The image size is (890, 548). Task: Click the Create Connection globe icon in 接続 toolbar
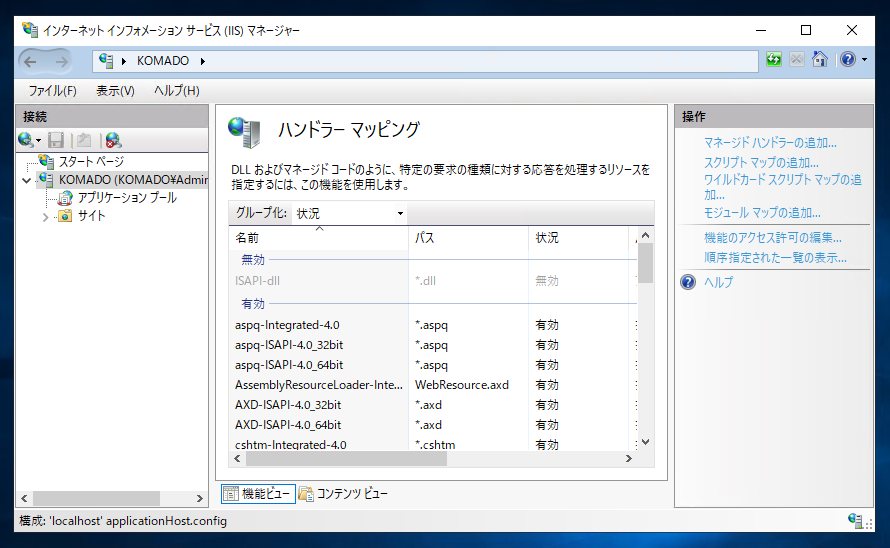[26, 140]
